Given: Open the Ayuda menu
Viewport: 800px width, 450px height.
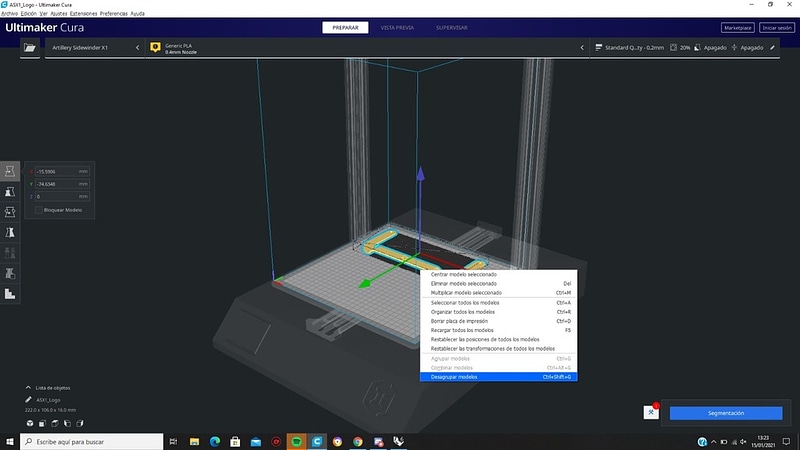Looking at the screenshot, I should pos(137,14).
